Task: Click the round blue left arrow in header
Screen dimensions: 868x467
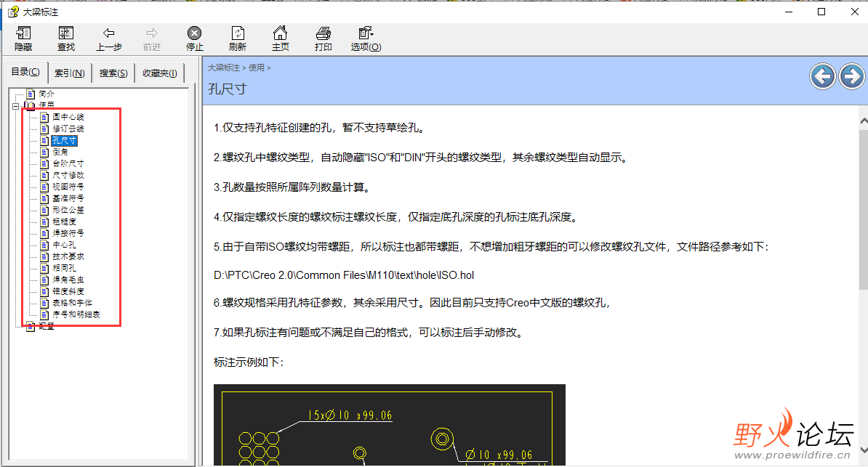Action: [823, 76]
